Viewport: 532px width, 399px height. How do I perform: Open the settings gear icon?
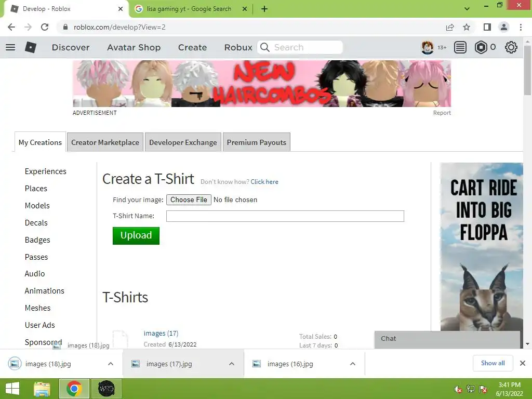pos(511,47)
